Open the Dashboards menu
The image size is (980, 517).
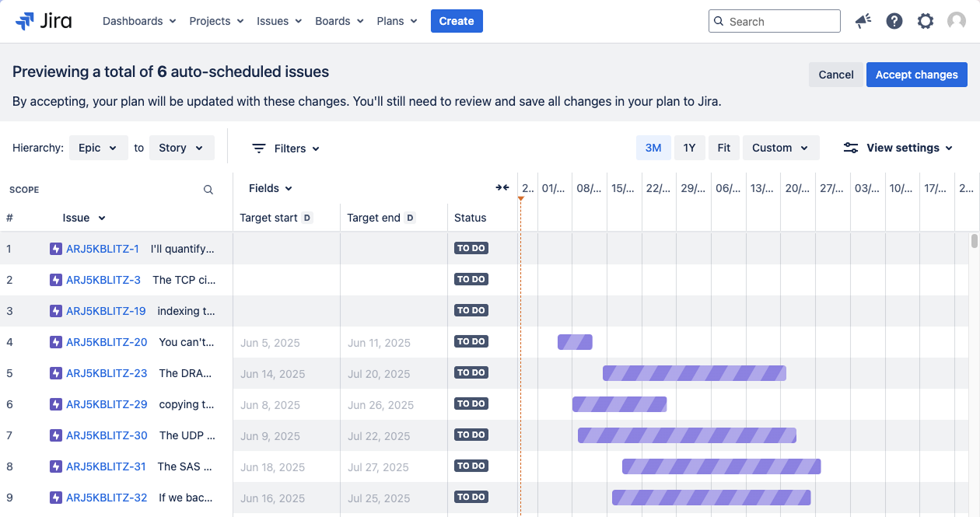139,21
